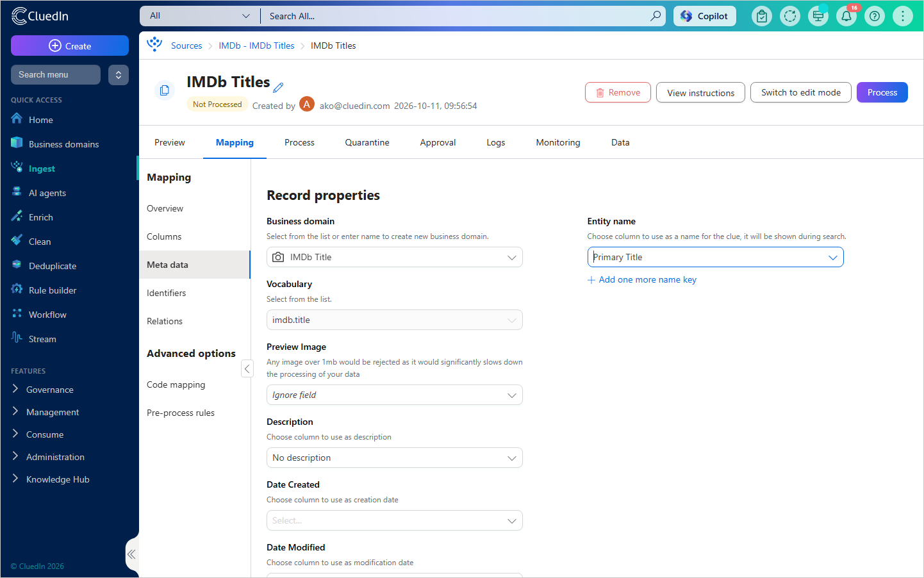This screenshot has width=924, height=578.
Task: Open the Description dropdown
Action: (395, 458)
